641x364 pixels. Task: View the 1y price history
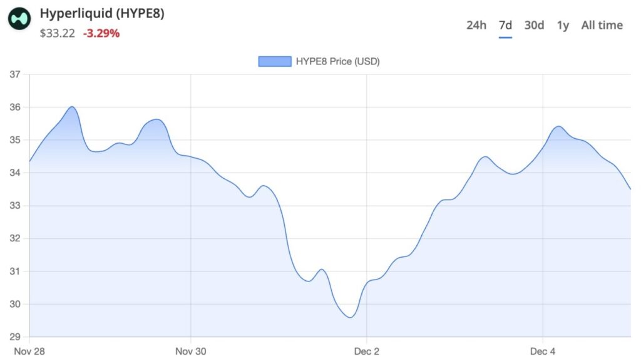(x=562, y=25)
